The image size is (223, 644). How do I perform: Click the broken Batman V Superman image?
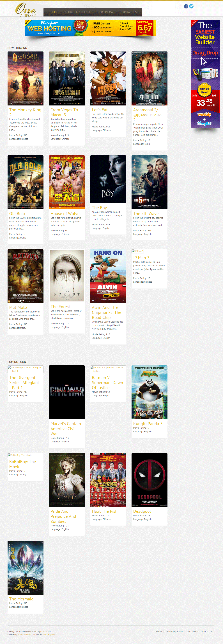(x=108, y=369)
